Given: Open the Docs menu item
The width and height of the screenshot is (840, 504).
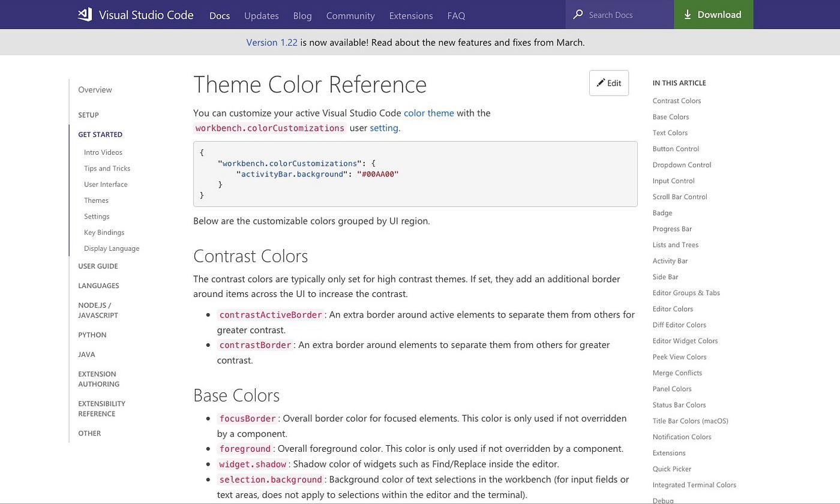Looking at the screenshot, I should [x=220, y=16].
